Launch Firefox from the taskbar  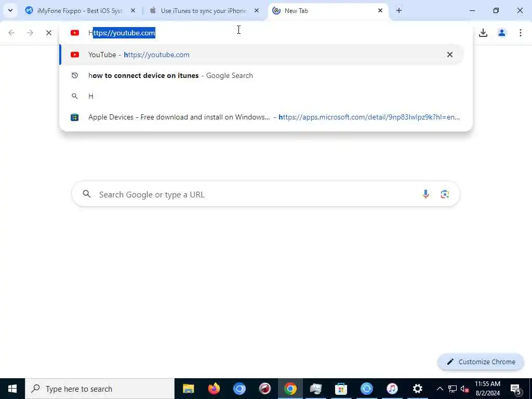click(x=214, y=389)
